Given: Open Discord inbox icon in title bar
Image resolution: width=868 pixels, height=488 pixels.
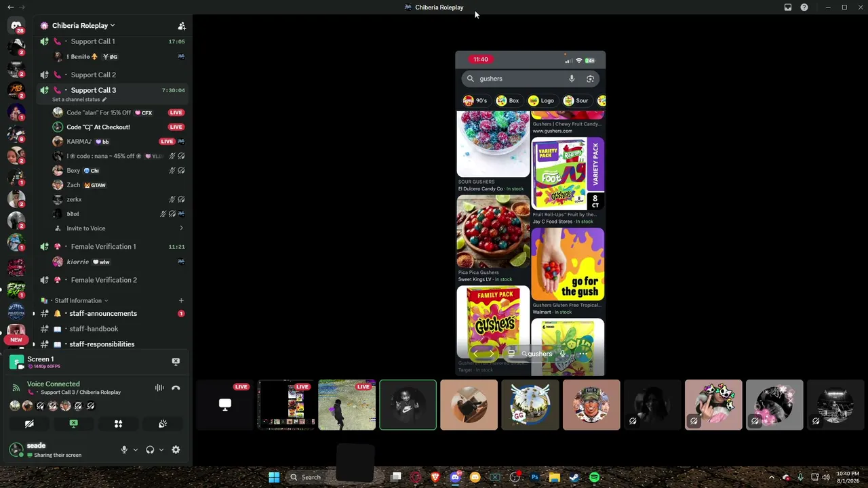Looking at the screenshot, I should (788, 7).
